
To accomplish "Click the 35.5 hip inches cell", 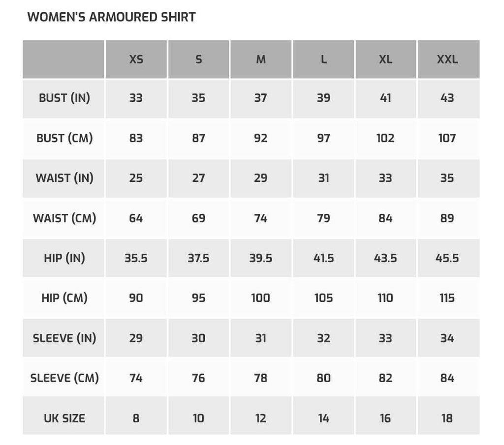I will [136, 258].
